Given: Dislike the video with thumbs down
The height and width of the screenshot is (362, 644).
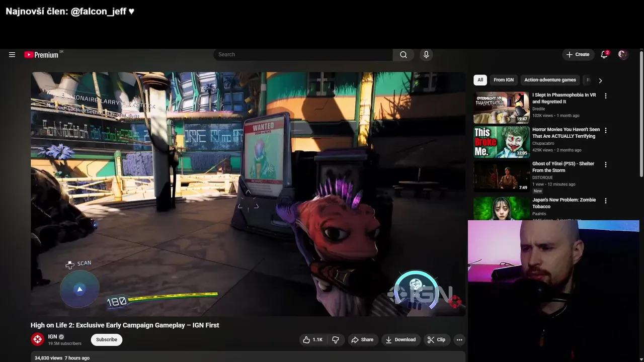Looking at the screenshot, I should (336, 340).
